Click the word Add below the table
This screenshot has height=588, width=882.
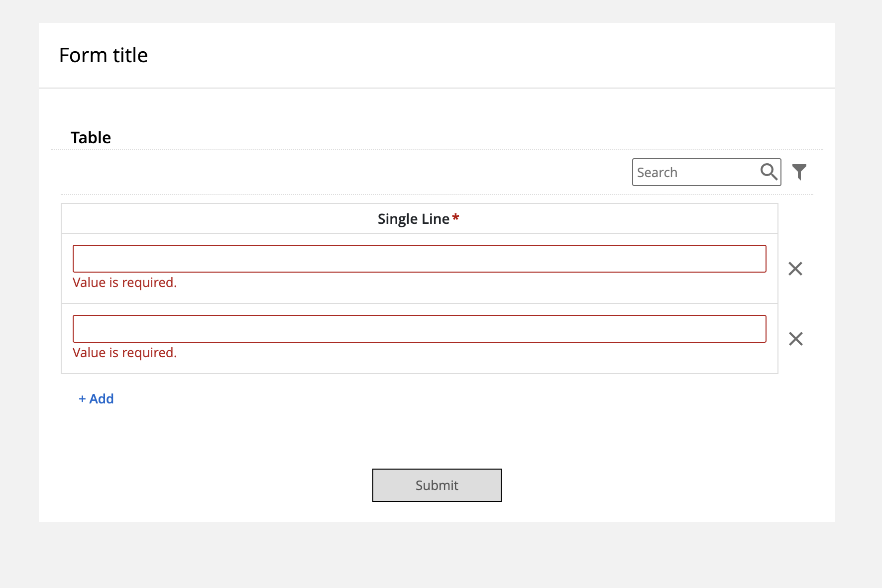click(102, 399)
